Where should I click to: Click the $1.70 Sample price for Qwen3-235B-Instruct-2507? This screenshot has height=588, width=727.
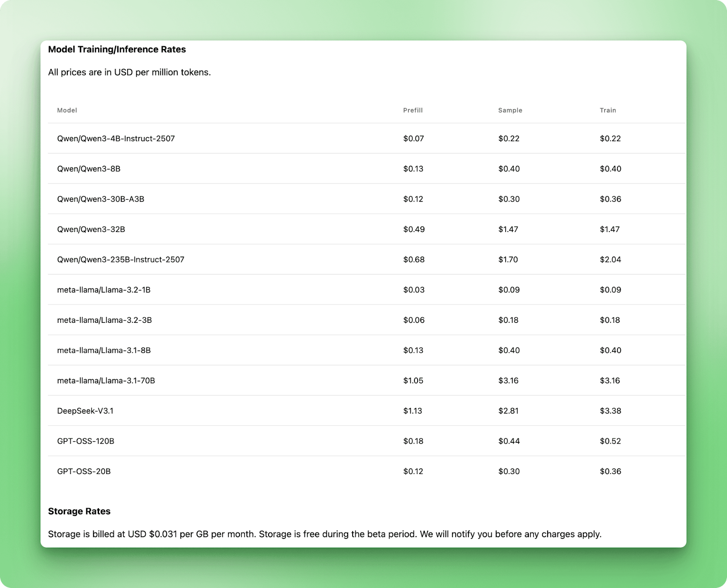[508, 260]
